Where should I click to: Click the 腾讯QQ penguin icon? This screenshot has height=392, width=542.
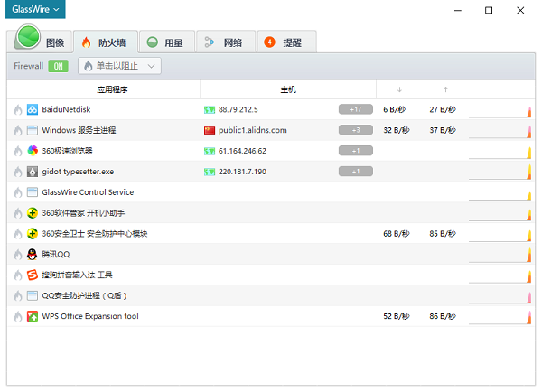pos(33,254)
